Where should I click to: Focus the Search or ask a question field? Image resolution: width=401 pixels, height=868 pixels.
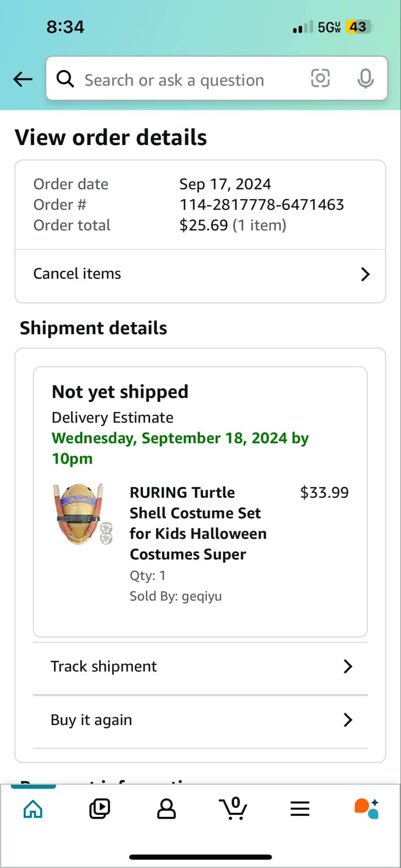[x=174, y=80]
